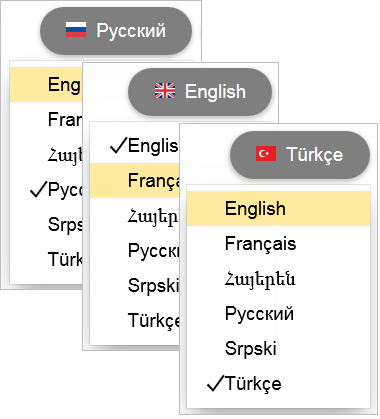Screen dimensions: 380x419
Task: Choose Srpski in the middle menu
Action: point(135,285)
